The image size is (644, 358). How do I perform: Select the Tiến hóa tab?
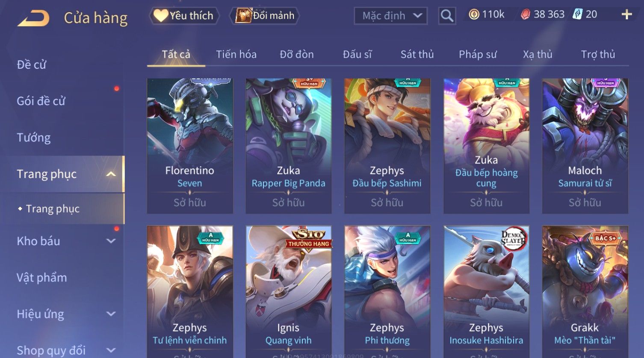point(236,54)
